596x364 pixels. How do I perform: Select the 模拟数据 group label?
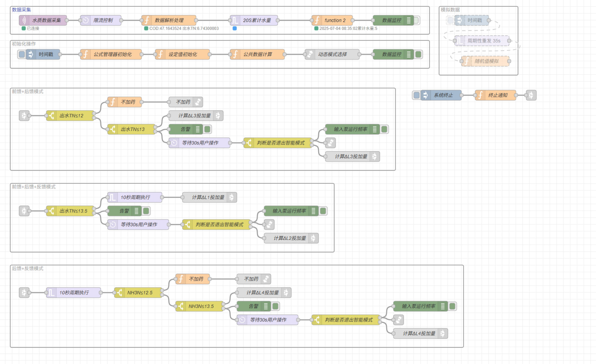[450, 10]
